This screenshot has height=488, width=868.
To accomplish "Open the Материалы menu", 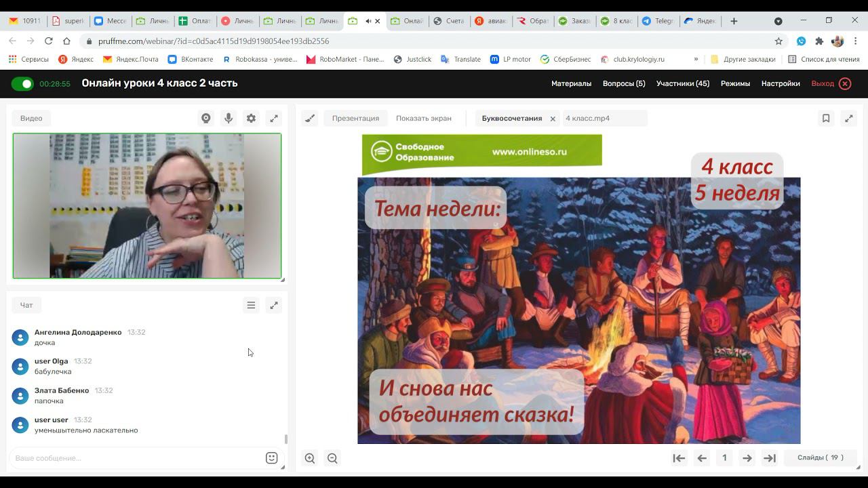I will point(571,83).
